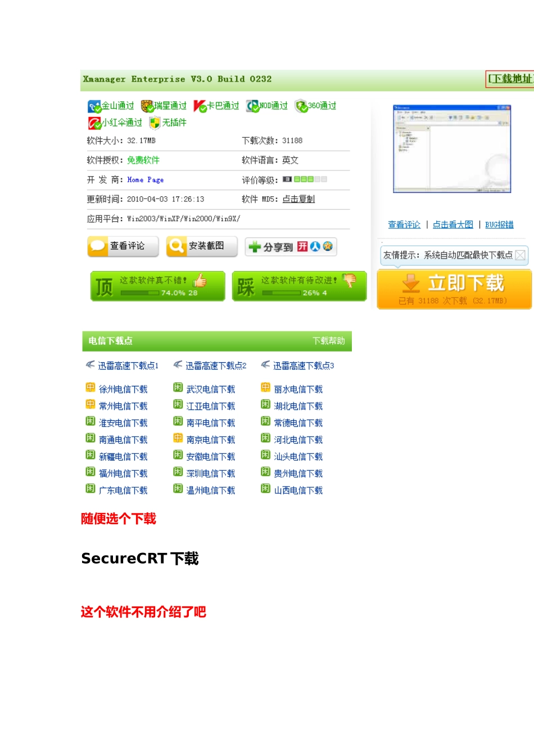Click 南平电信下载 link
Screen dimensions: 534x756
[211, 423]
